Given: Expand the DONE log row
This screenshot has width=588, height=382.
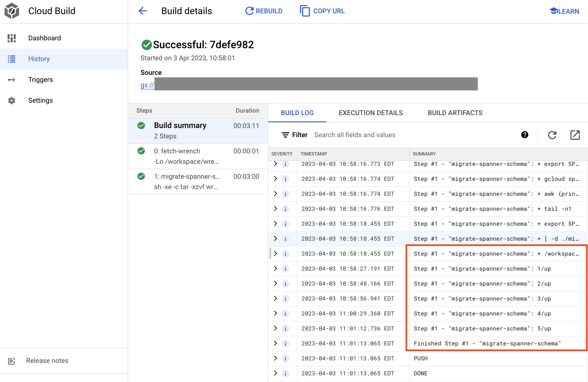Looking at the screenshot, I should pyautogui.click(x=275, y=373).
